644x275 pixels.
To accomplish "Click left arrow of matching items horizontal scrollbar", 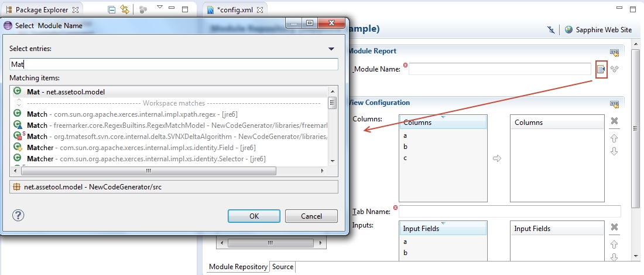I will 16,171.
